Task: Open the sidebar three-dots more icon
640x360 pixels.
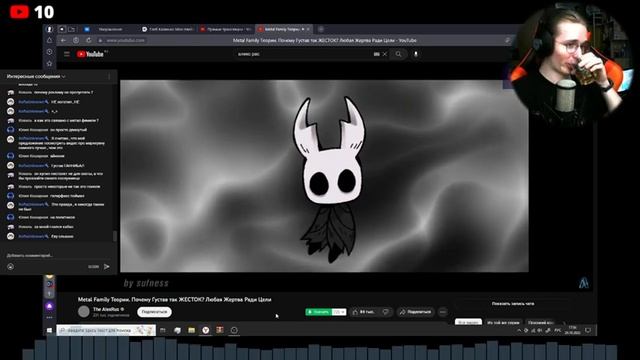Action: click(49, 317)
